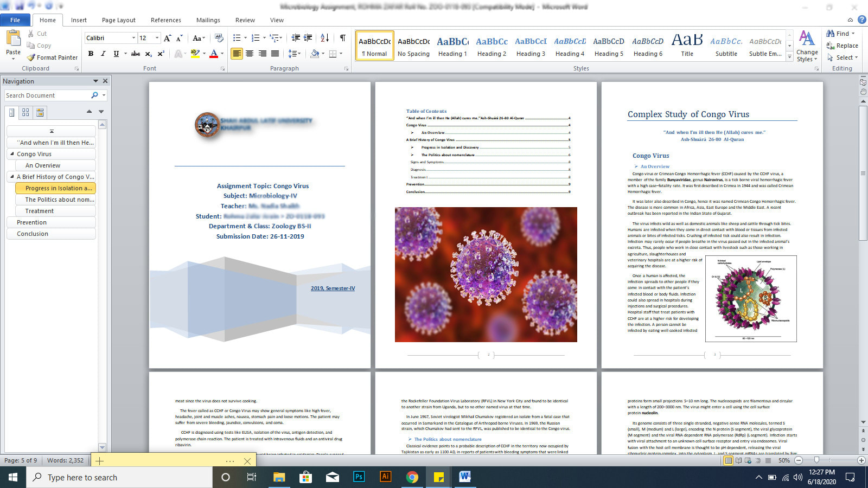
Task: Browse pages in Navigation pane
Action: point(25,112)
